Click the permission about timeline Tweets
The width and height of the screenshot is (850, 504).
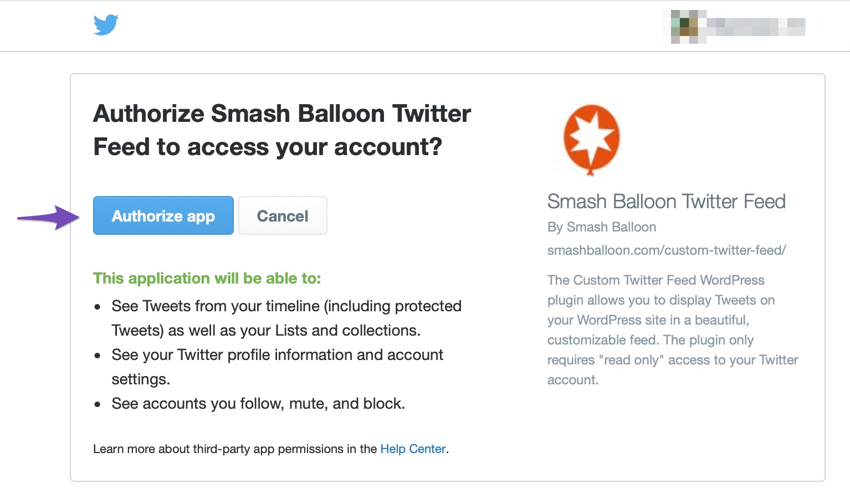point(286,318)
